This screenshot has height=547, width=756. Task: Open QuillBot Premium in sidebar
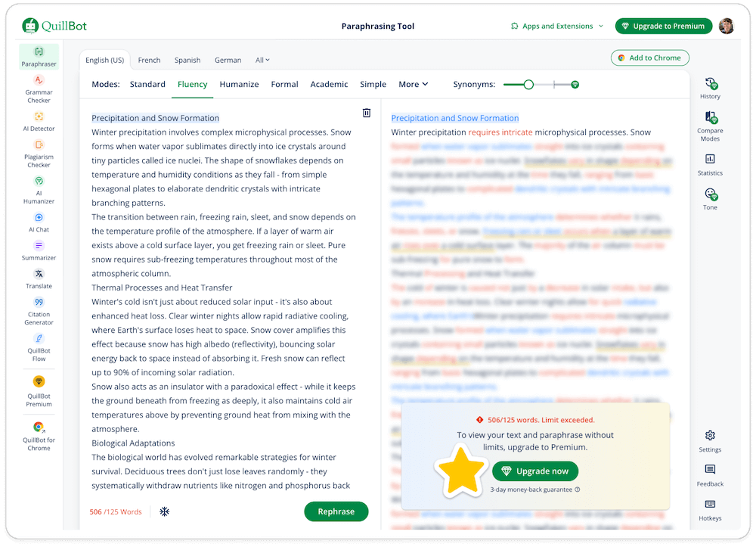pyautogui.click(x=39, y=392)
